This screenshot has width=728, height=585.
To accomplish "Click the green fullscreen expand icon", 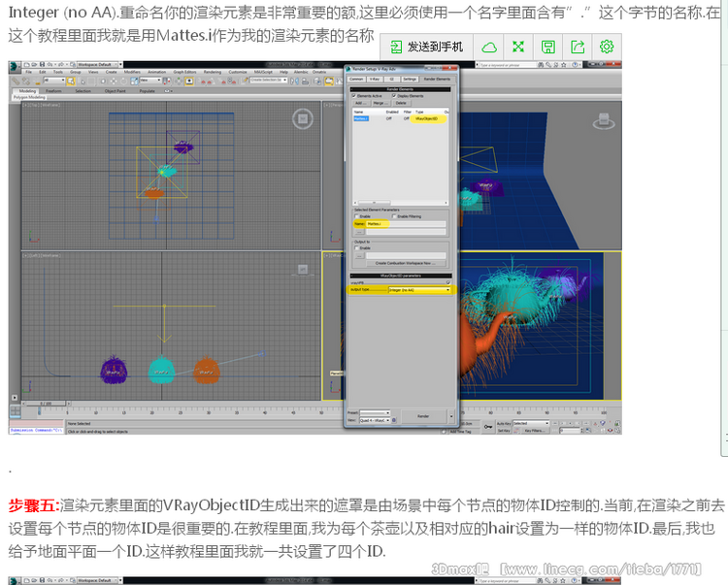I will [x=518, y=47].
